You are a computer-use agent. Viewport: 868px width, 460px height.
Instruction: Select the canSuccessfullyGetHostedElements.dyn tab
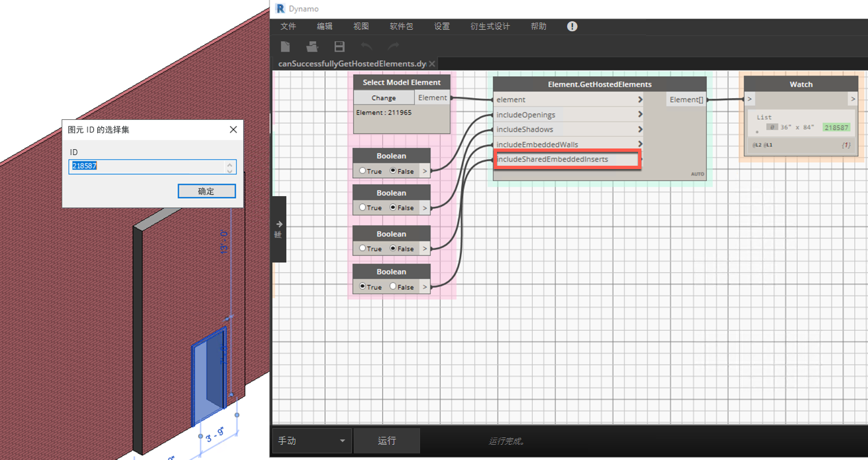[352, 64]
